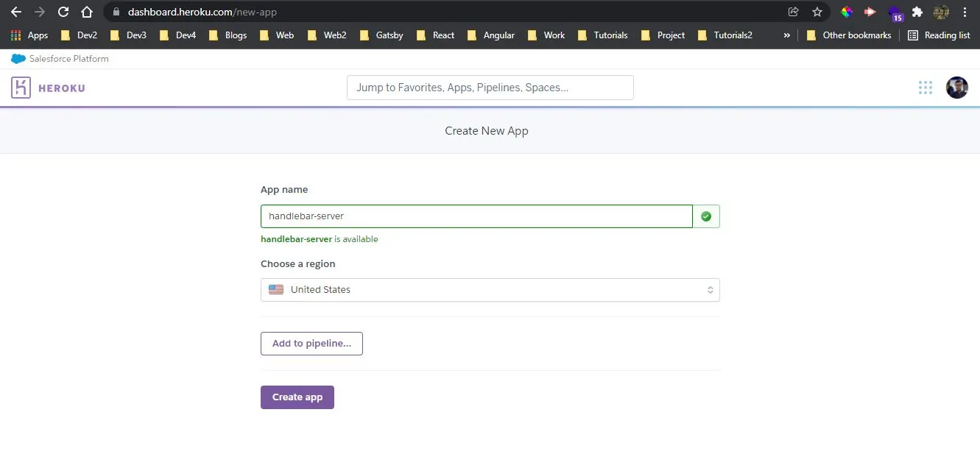Viewport: 980px width, 468px height.
Task: Open the Project bookmark folder
Action: (x=663, y=35)
